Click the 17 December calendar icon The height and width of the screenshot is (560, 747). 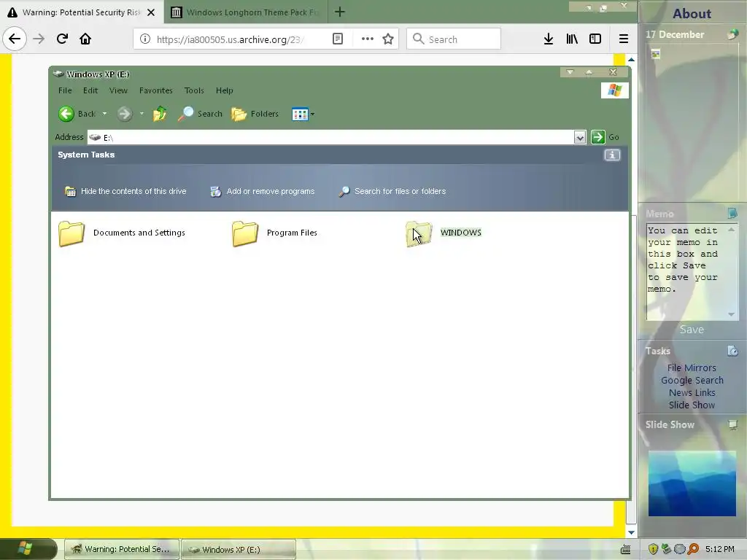tap(732, 34)
